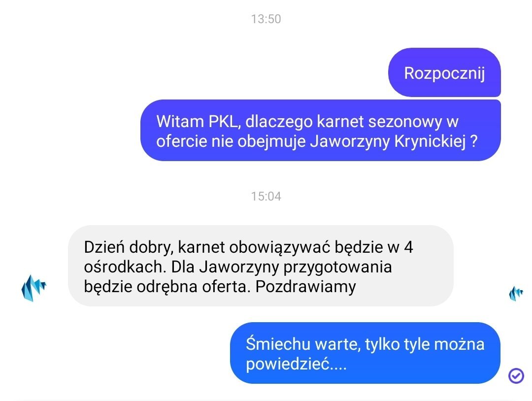The image size is (532, 401).
Task: Select the "Śmiechu warte" sent message bubble
Action: pos(365,353)
